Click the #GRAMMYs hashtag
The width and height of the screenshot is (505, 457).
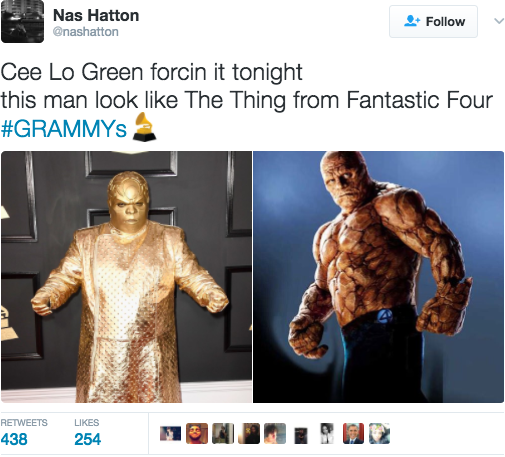(64, 129)
